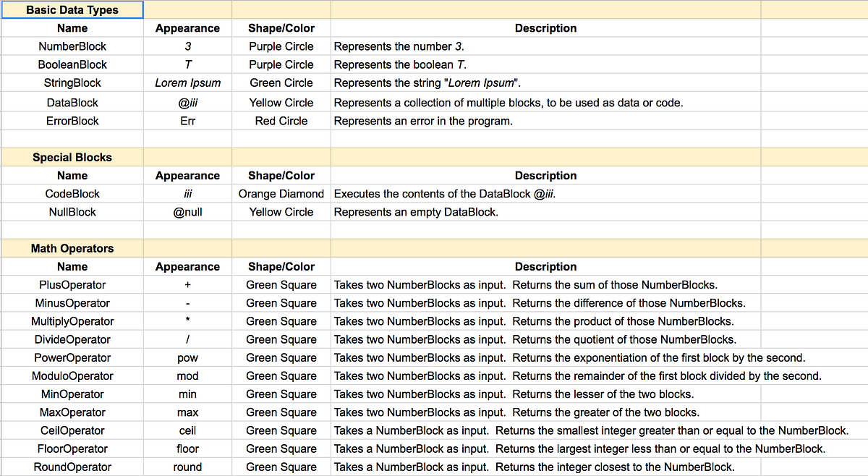Select the PowerOperator pow appearance cell
The image size is (868, 476).
click(187, 357)
